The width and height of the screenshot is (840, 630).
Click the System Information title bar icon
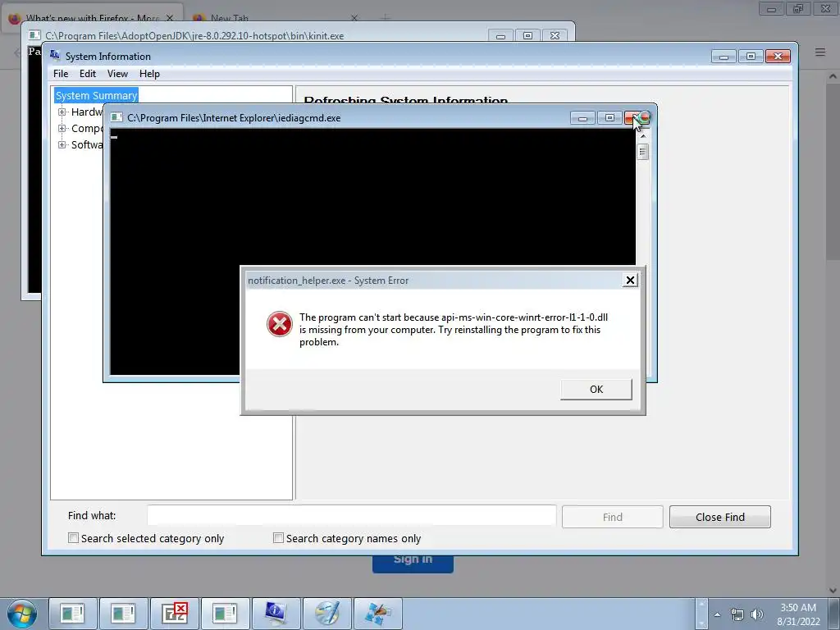[55, 55]
